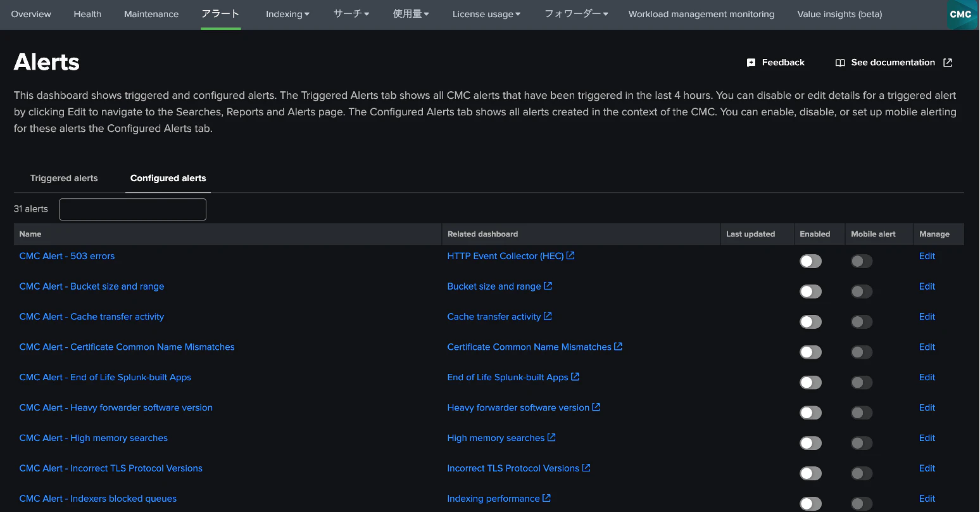Open the Maintenance nav item
This screenshot has width=980, height=512.
151,14
